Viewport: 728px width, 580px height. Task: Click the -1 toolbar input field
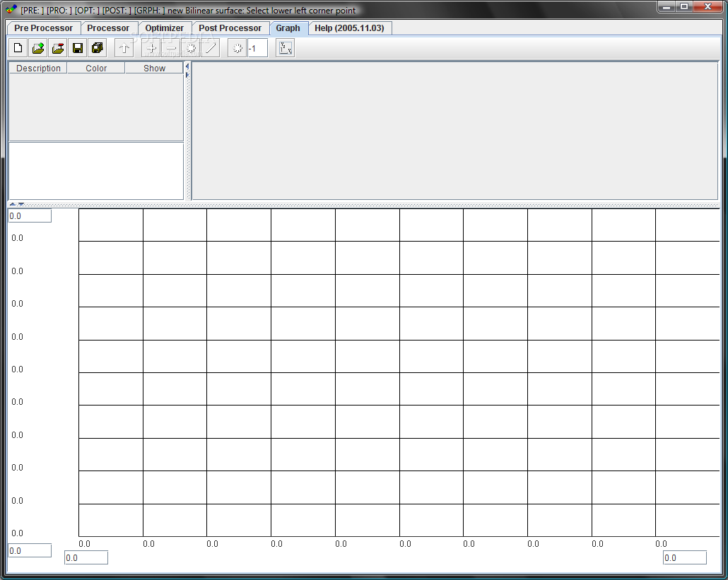(258, 48)
